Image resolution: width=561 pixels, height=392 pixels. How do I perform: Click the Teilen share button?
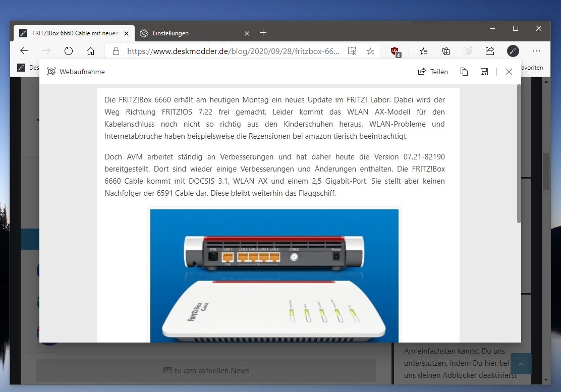432,72
